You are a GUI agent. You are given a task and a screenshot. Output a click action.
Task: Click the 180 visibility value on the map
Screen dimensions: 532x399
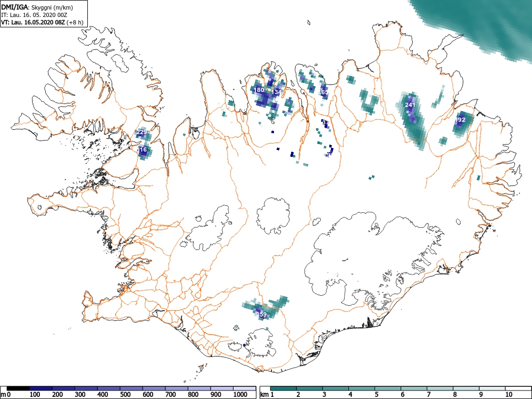click(259, 90)
